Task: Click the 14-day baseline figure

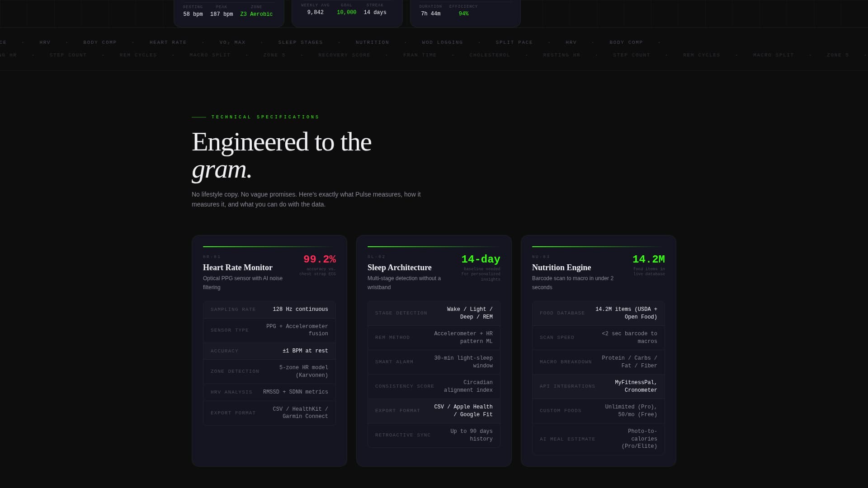Action: [x=481, y=259]
